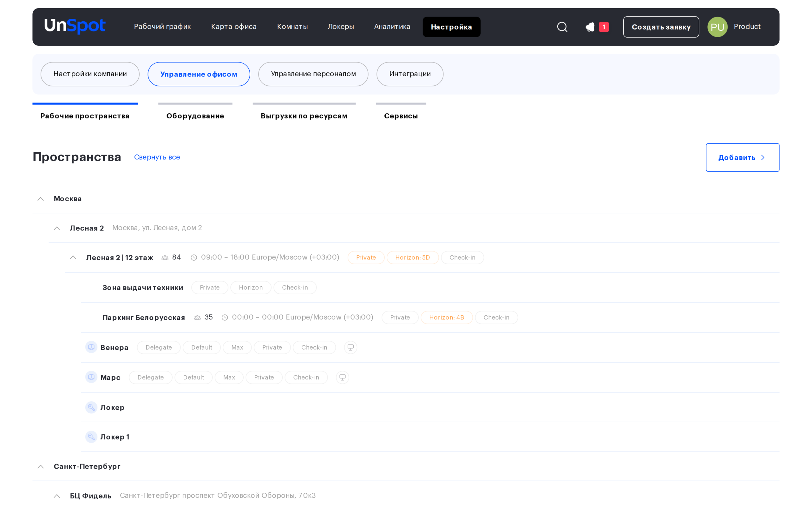Open the Интеграции section

[x=410, y=74]
